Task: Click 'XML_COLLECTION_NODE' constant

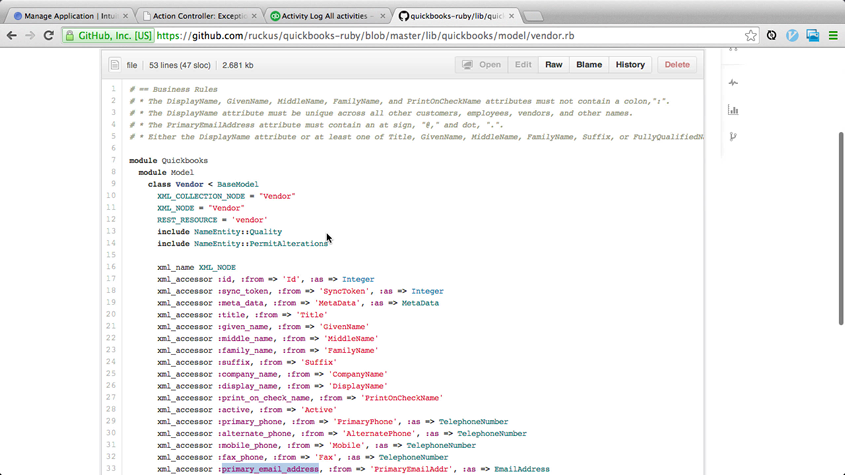Action: click(x=201, y=196)
